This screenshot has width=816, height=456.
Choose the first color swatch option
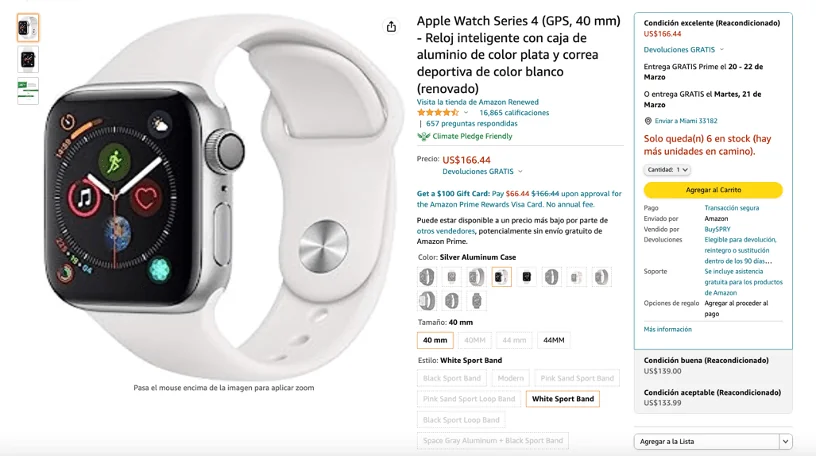point(426,277)
